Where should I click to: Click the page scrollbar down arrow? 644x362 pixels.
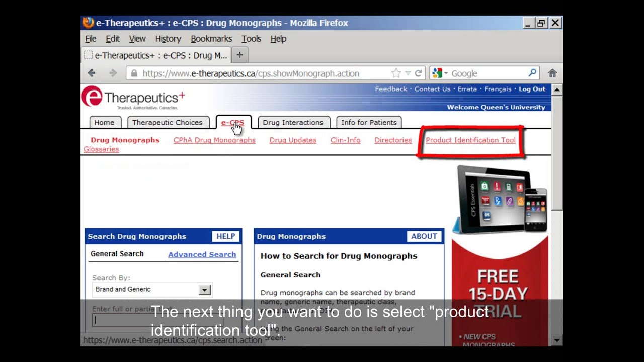[557, 340]
